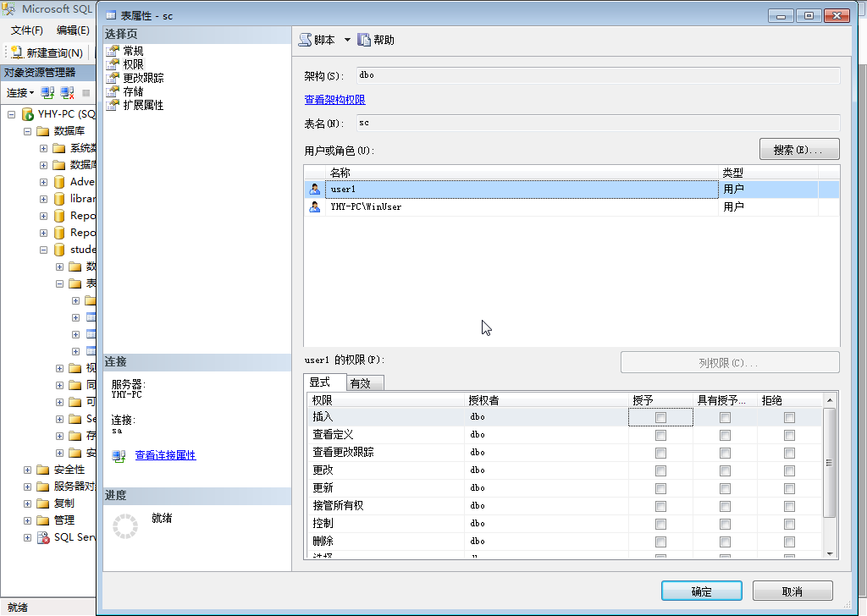
Task: Click the 管理 folder icon
Action: pos(42,520)
